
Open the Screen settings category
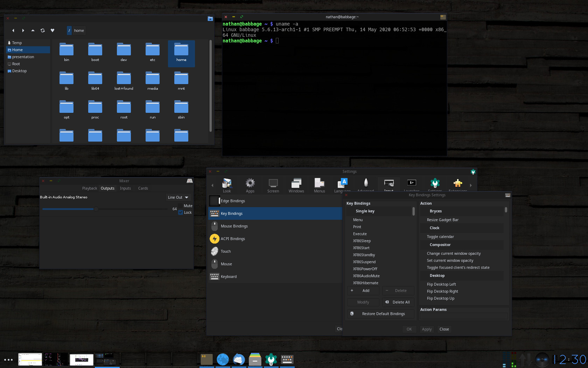tap(273, 185)
